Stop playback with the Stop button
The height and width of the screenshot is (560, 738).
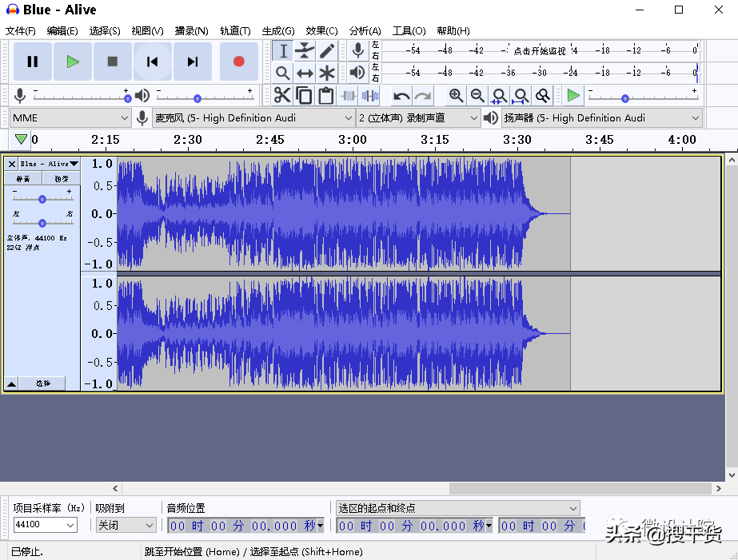tap(113, 62)
